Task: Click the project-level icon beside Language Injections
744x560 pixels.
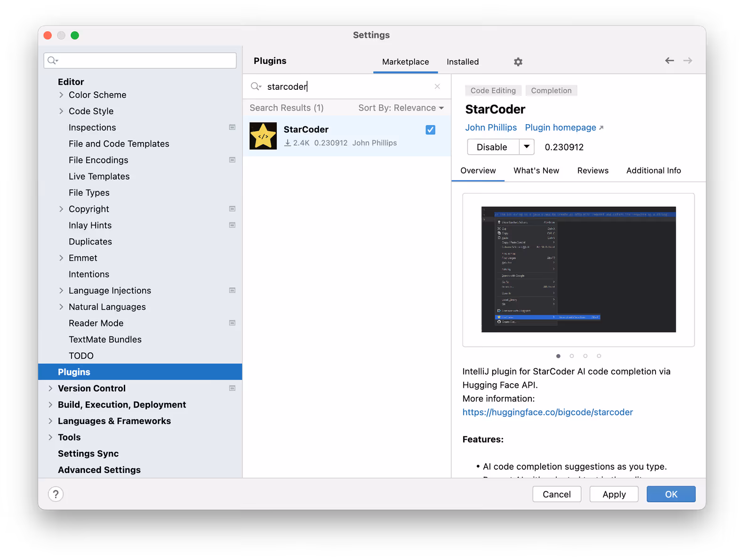Action: pyautogui.click(x=232, y=291)
